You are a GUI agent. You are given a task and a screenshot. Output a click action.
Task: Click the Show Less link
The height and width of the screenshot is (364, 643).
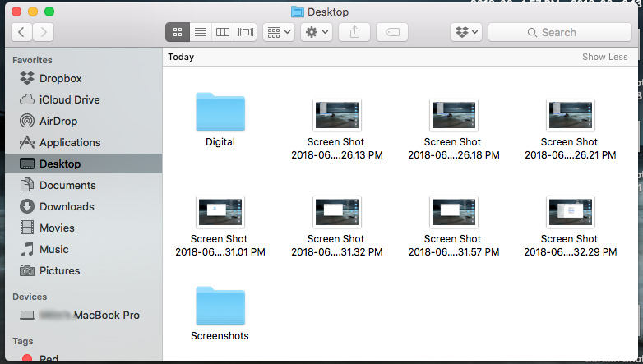tap(605, 57)
